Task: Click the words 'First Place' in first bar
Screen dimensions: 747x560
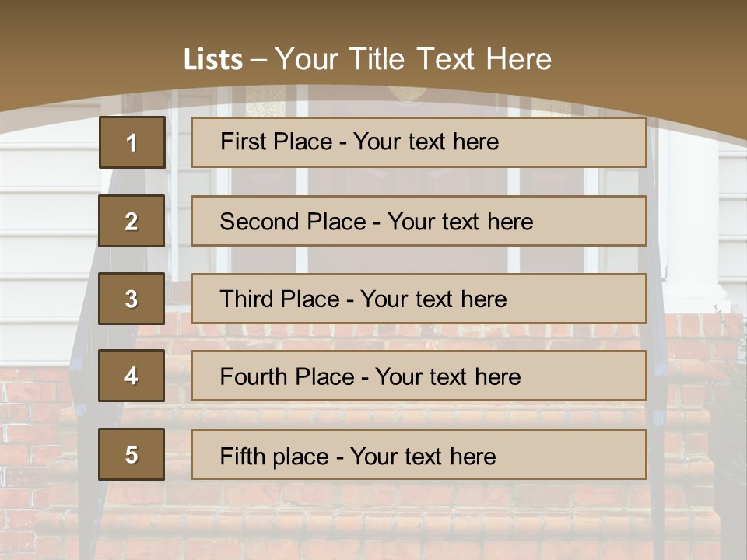Action: pos(276,142)
